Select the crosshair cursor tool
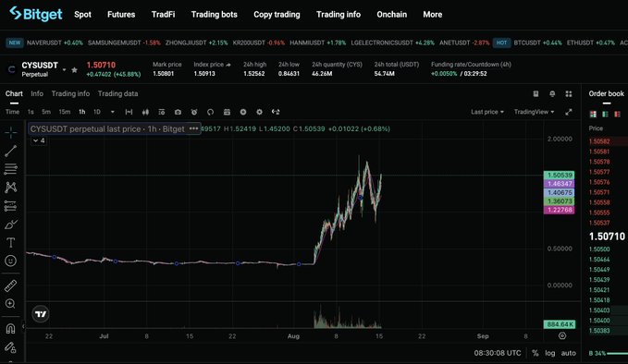Image resolution: width=628 pixels, height=364 pixels. tap(11, 132)
